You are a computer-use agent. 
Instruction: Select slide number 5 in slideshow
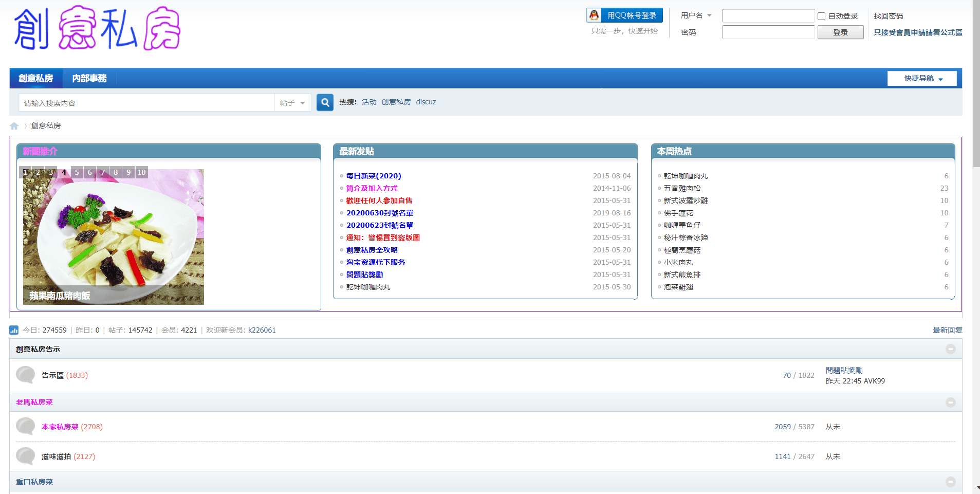(x=77, y=172)
